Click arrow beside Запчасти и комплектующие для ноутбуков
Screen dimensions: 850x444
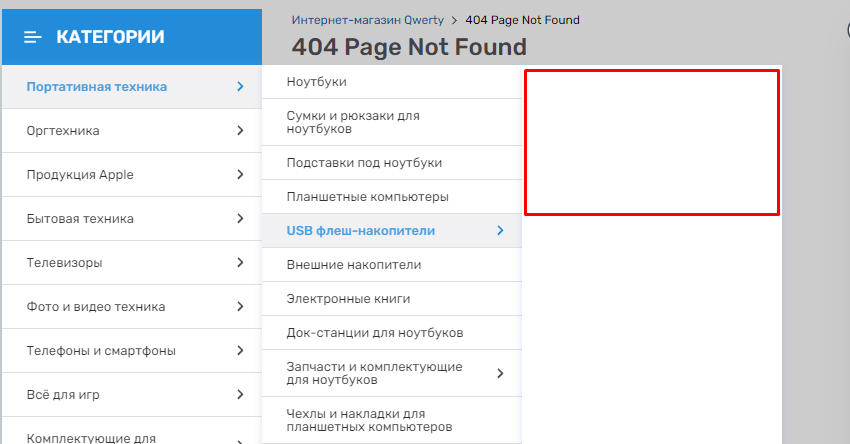click(500, 374)
